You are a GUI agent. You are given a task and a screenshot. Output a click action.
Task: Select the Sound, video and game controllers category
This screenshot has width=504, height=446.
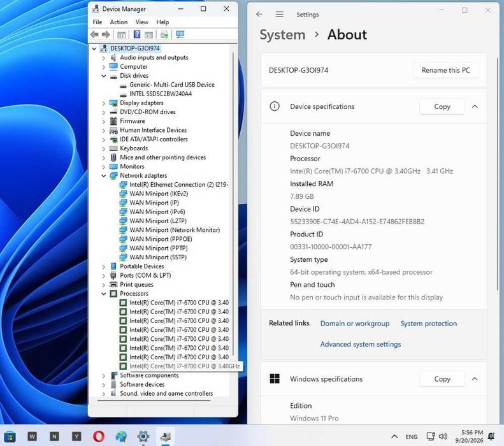(x=166, y=393)
